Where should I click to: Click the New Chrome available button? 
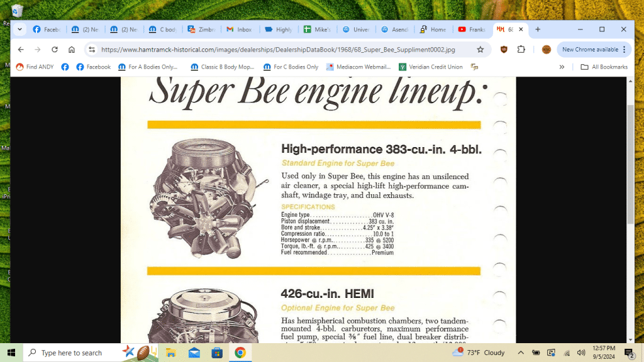(x=590, y=50)
